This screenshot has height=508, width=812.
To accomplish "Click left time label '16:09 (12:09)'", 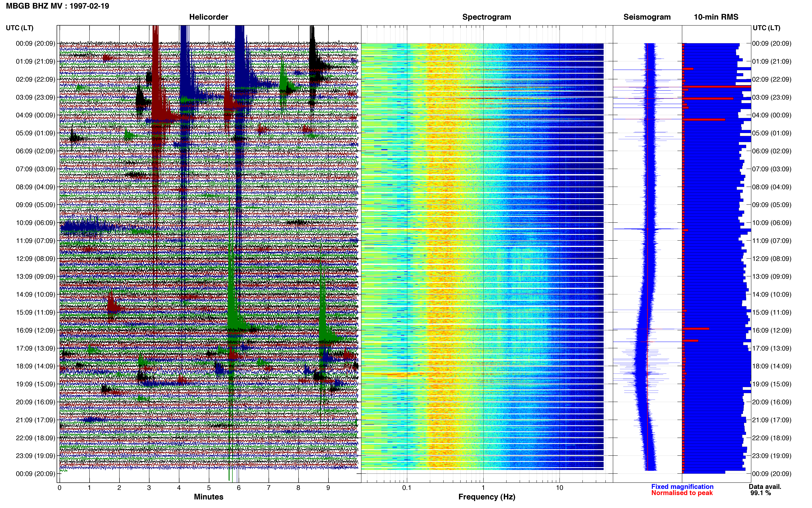I will pos(35,330).
